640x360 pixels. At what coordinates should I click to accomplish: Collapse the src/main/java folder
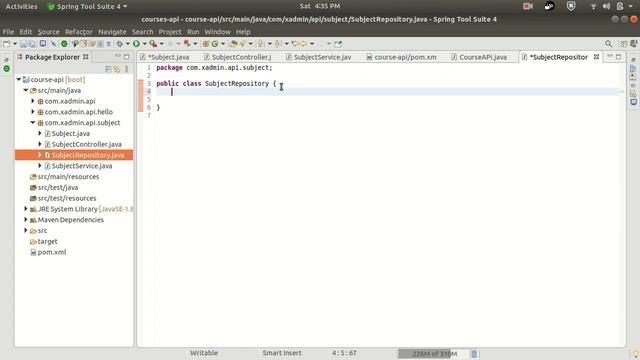(26, 90)
